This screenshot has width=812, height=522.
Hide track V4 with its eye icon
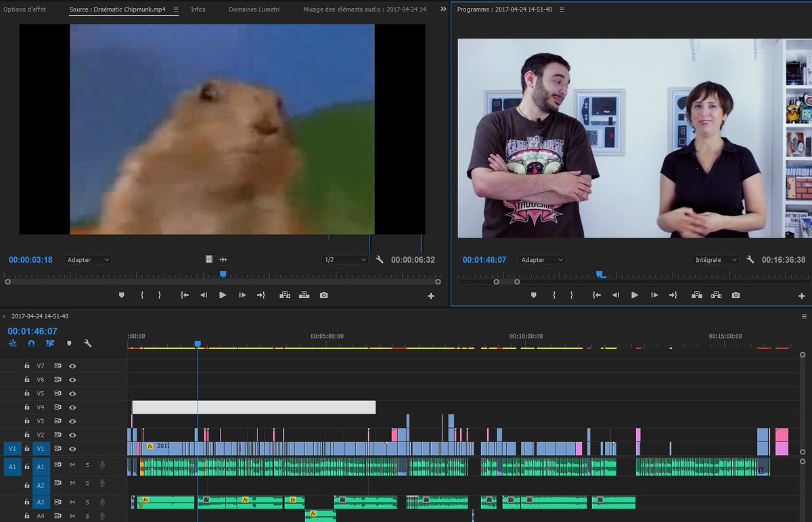point(72,408)
